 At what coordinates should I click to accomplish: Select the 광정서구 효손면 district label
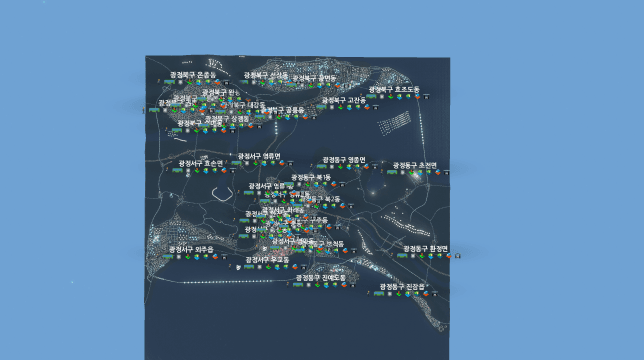point(201,163)
